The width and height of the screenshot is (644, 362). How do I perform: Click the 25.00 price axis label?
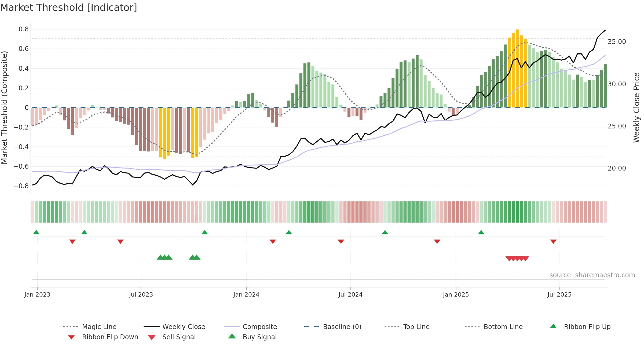pyautogui.click(x=617, y=126)
